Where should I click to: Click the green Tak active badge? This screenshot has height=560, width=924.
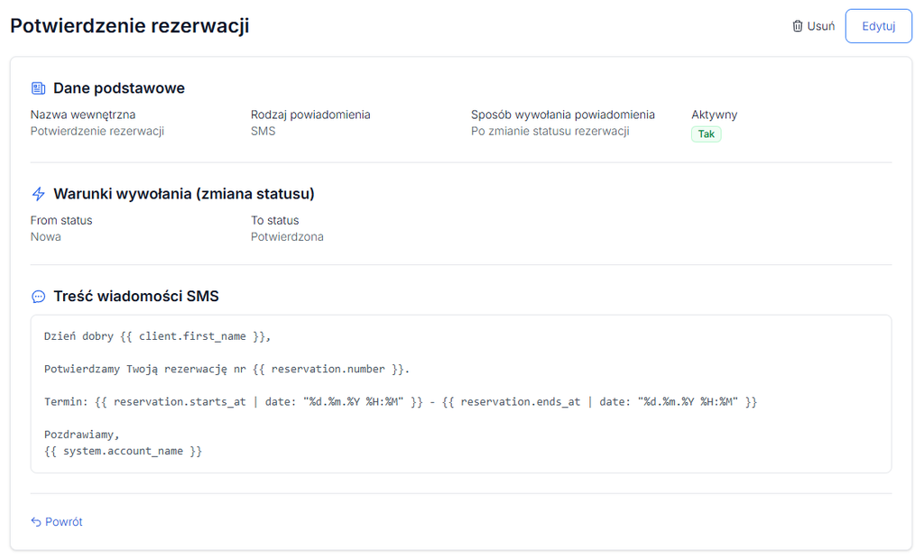click(706, 133)
